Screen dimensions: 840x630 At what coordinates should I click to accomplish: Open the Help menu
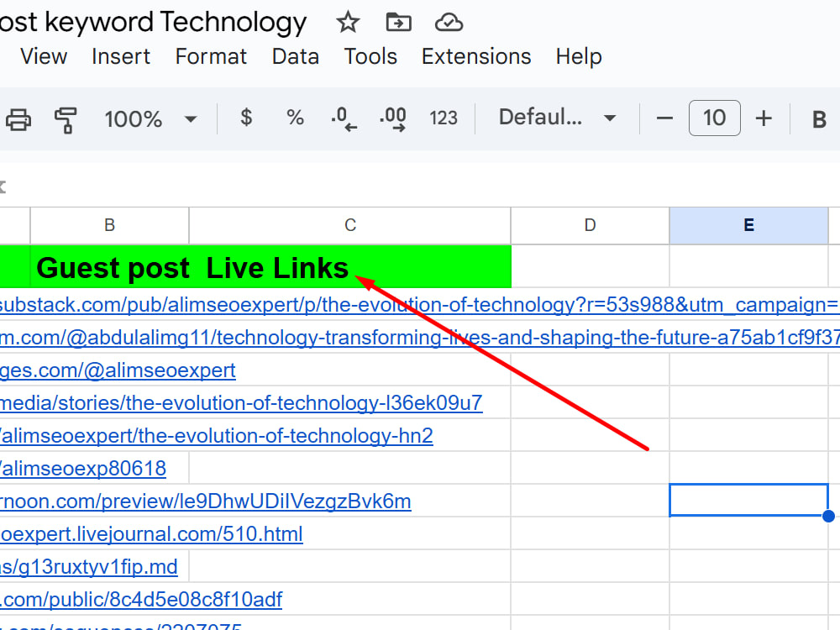pos(579,56)
